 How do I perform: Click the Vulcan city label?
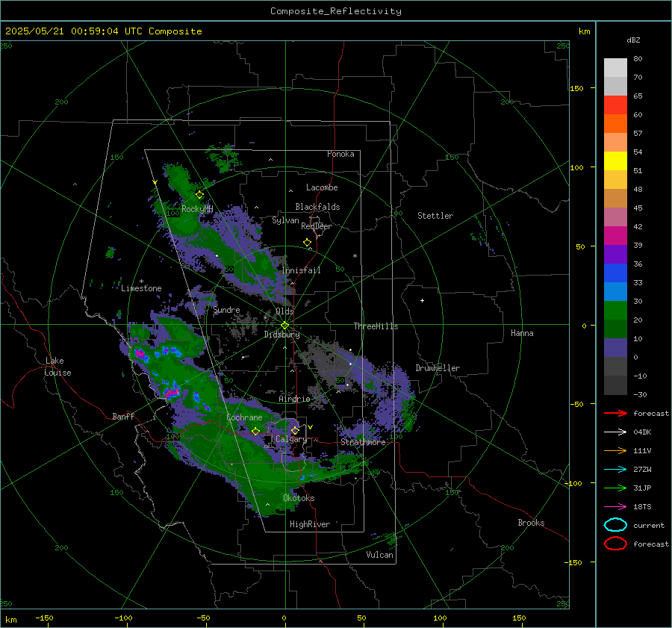coord(380,555)
